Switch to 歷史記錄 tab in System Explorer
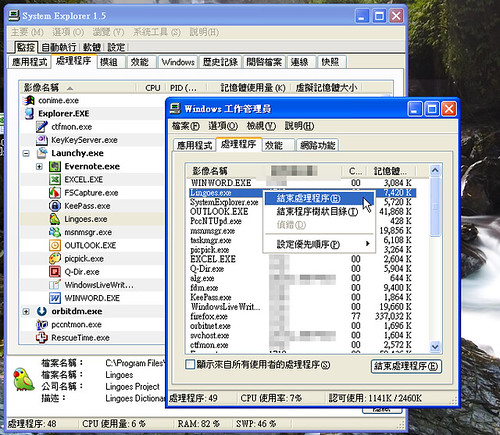 point(220,62)
